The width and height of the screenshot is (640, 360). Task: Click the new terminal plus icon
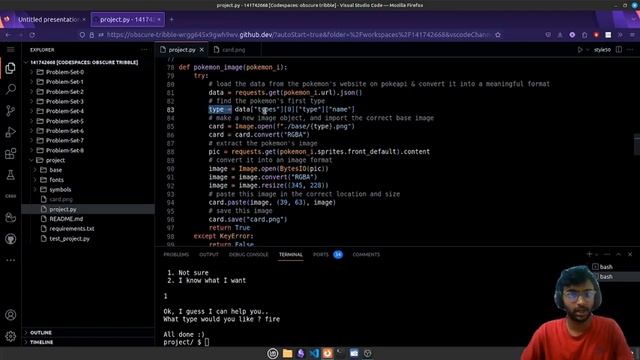pos(589,254)
